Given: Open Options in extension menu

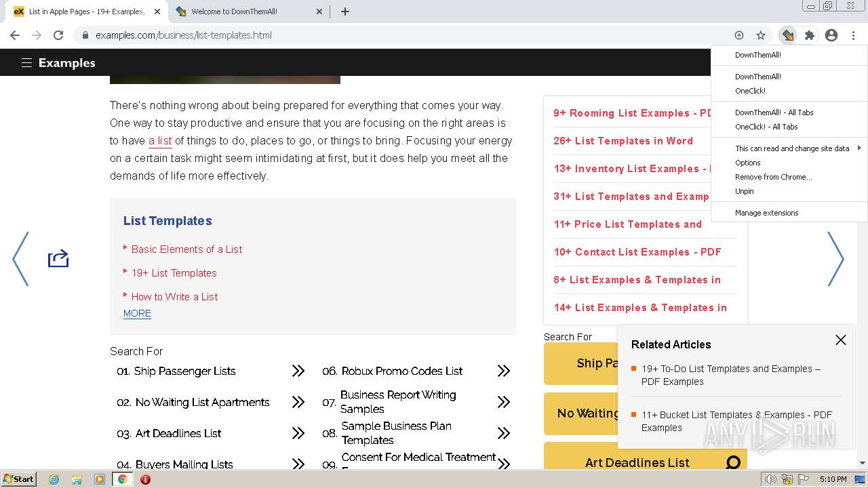Looking at the screenshot, I should (748, 163).
